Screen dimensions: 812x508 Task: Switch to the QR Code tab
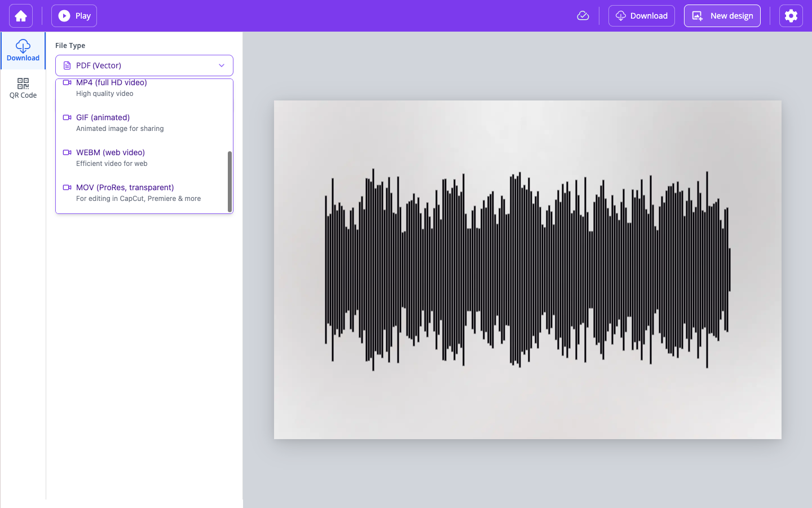pos(23,87)
